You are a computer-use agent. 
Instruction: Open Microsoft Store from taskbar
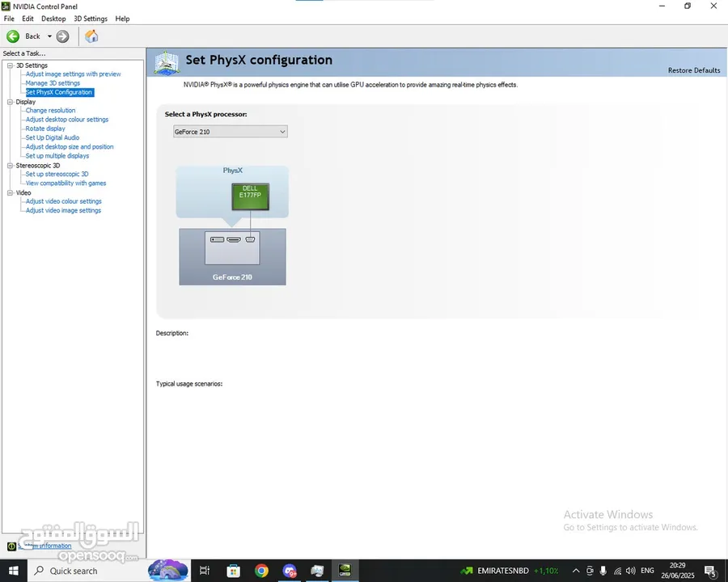(233, 571)
